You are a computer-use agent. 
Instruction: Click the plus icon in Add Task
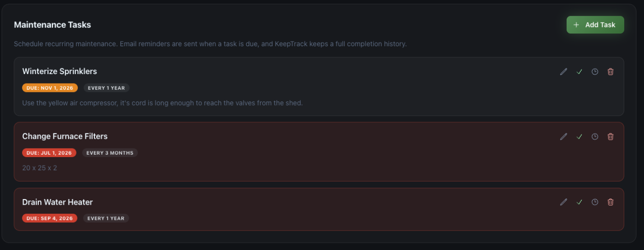pos(576,25)
